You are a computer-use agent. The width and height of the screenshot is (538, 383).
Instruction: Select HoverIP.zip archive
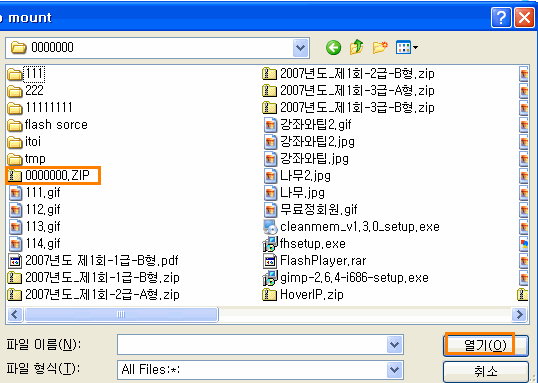(x=303, y=295)
